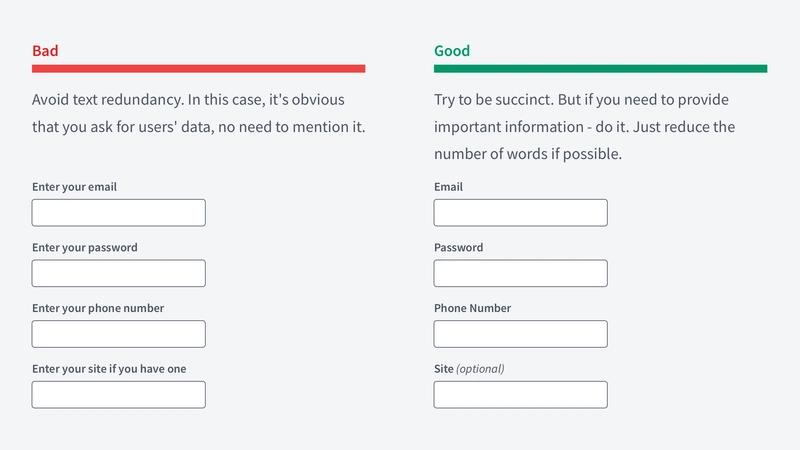Click the green 'Good' heading
This screenshot has width=800, height=450.
pyautogui.click(x=452, y=51)
